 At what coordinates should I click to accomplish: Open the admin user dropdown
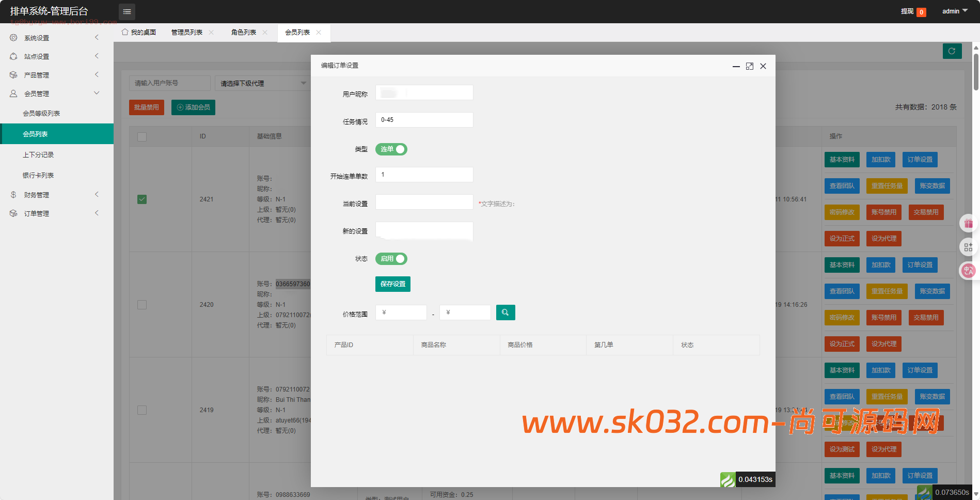click(954, 11)
